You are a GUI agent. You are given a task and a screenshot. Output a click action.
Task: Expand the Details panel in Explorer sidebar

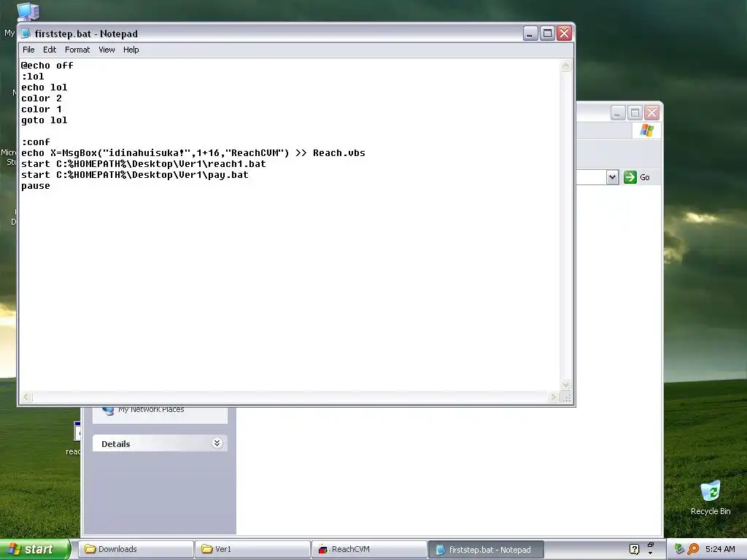[x=217, y=443]
